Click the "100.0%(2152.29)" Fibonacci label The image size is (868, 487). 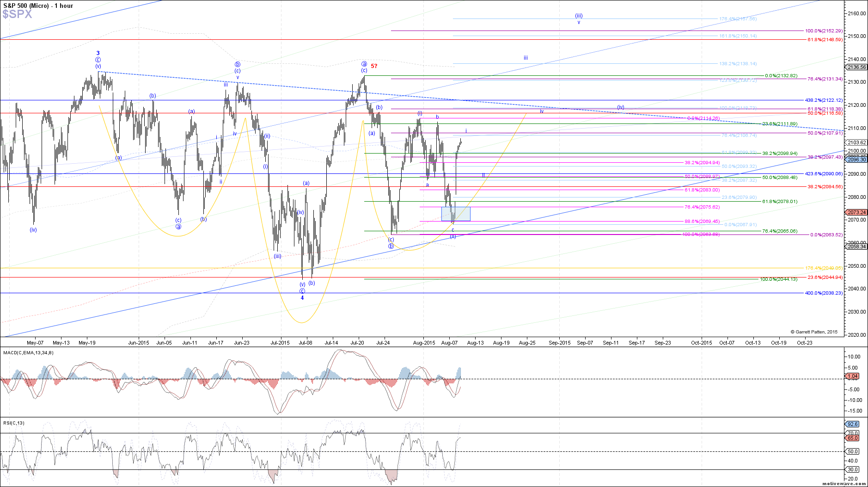coord(824,31)
